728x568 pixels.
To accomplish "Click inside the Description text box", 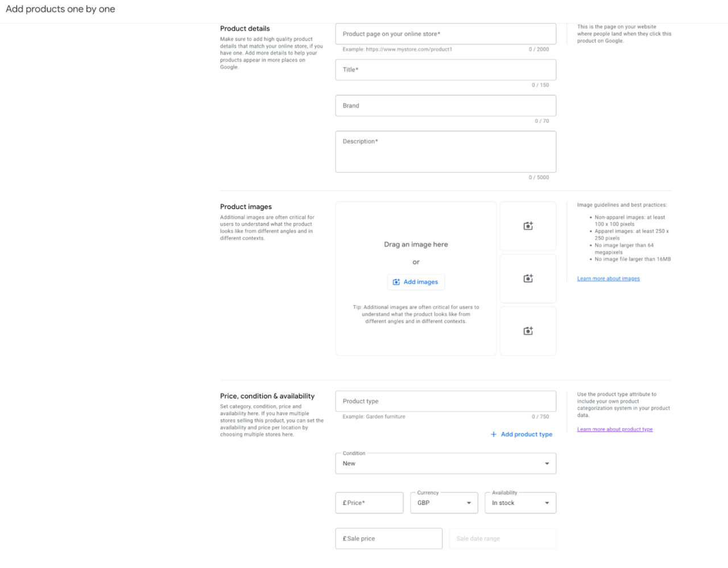I will [445, 151].
